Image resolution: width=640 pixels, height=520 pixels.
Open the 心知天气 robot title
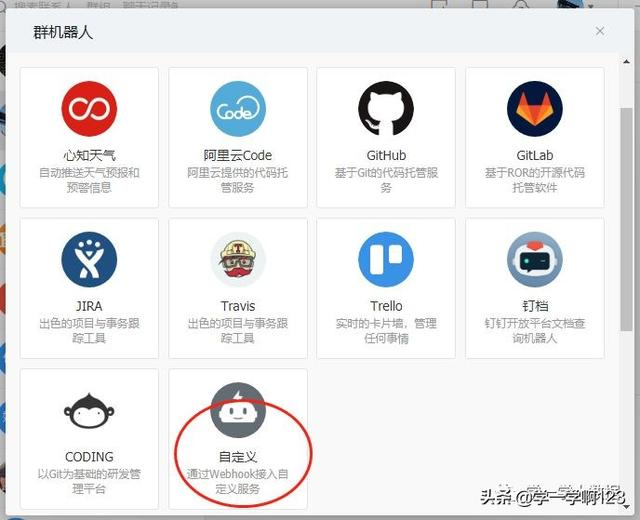89,156
